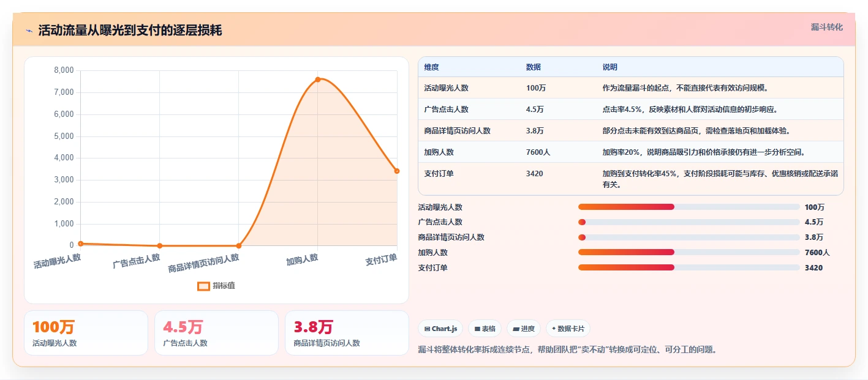Image resolution: width=868 pixels, height=380 pixels.
Task: Select the 数据卡片 tag button
Action: (x=568, y=329)
